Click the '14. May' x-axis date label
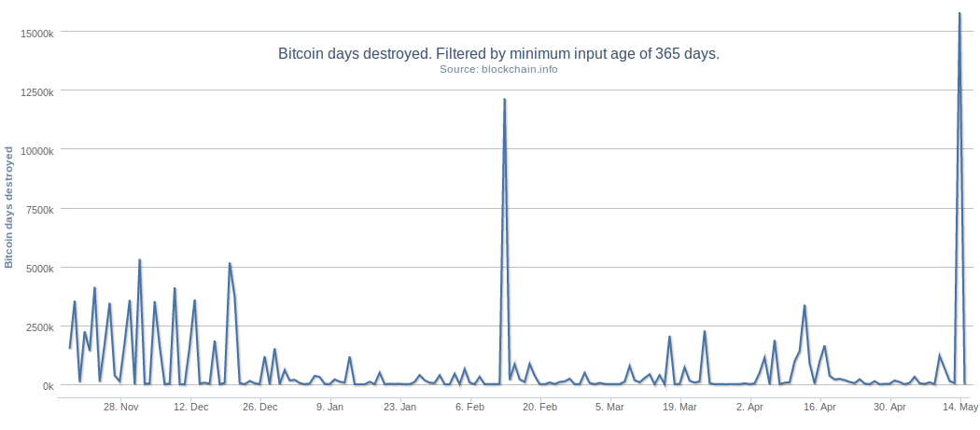Viewport: 980px width, 430px height. tap(960, 408)
